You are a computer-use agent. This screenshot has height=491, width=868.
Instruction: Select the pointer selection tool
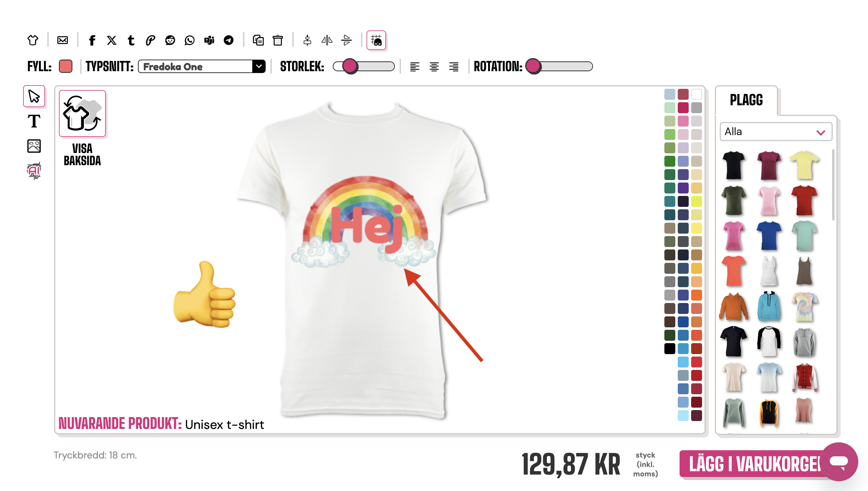(34, 96)
